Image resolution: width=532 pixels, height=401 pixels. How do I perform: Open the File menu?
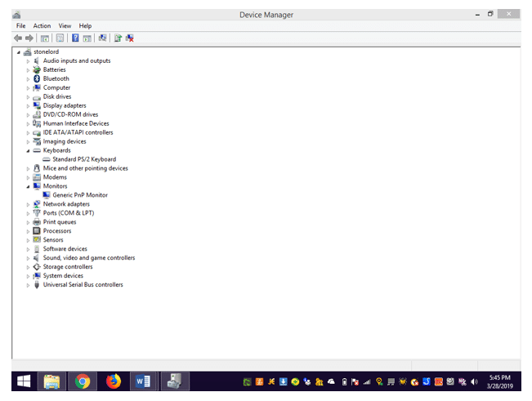[x=20, y=26]
